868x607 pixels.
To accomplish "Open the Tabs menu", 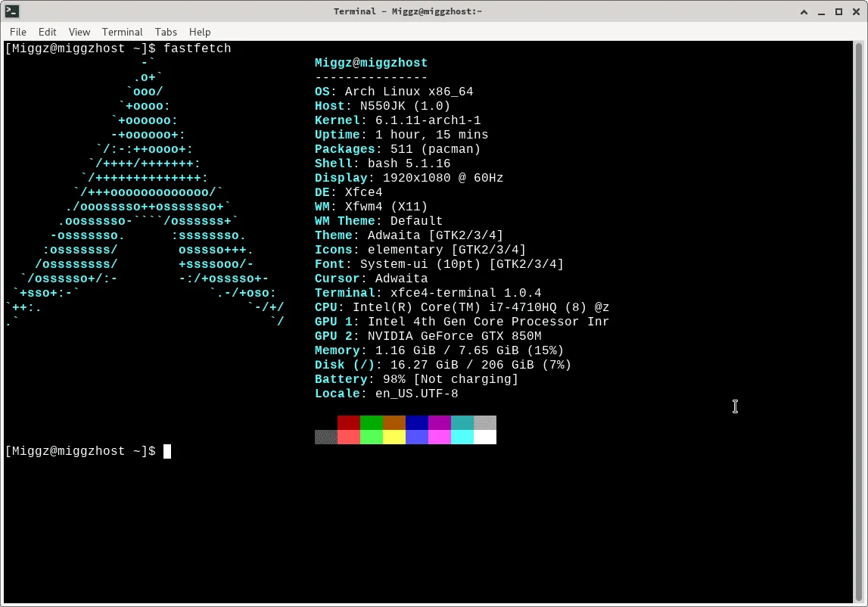I will [166, 32].
